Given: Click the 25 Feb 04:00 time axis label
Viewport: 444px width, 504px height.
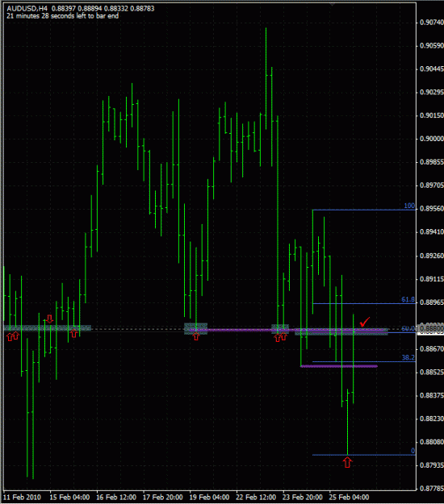Looking at the screenshot, I should (349, 498).
